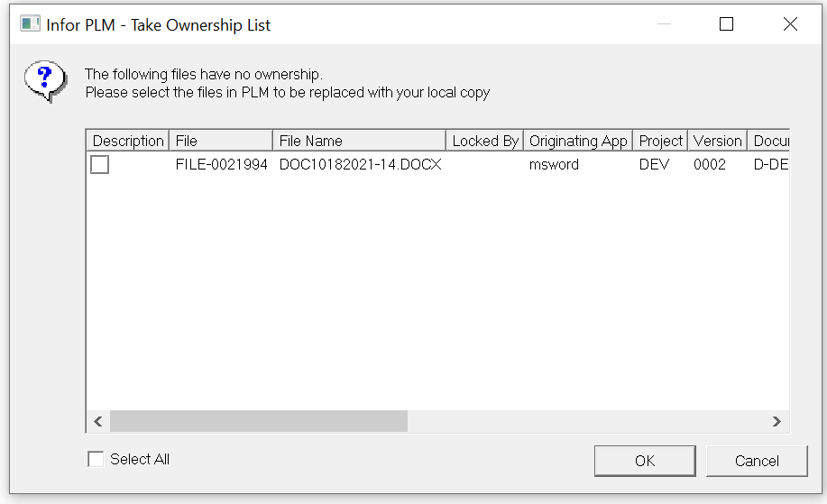This screenshot has width=827, height=504.
Task: Click the Project column header
Action: [x=661, y=141]
